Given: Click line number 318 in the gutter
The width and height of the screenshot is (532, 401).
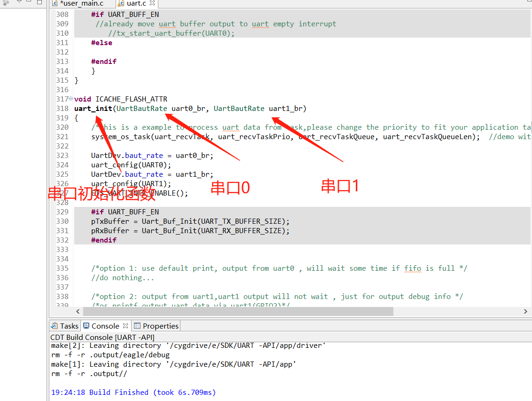Looking at the screenshot, I should [x=63, y=109].
